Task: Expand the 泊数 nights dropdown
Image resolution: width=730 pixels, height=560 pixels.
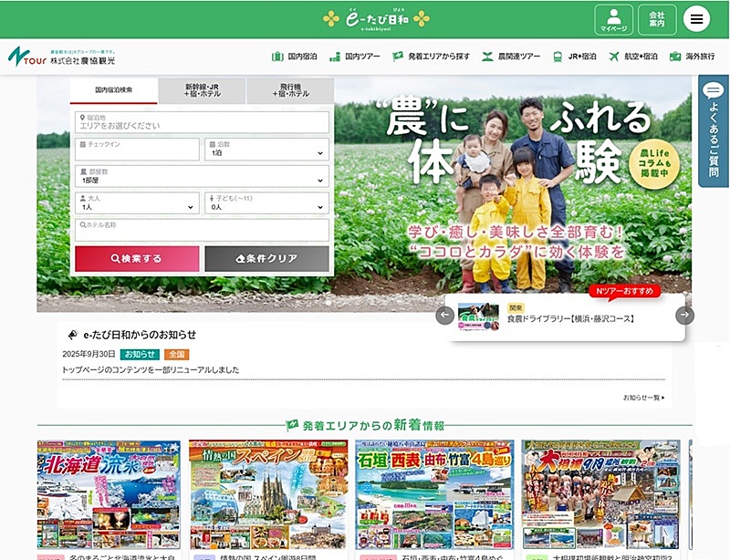Action: [x=266, y=150]
